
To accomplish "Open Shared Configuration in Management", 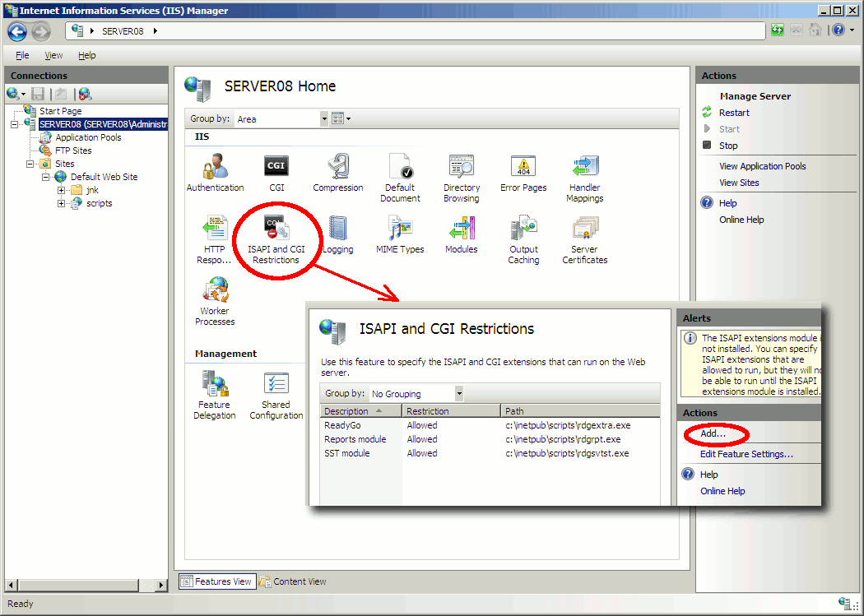I will [276, 394].
